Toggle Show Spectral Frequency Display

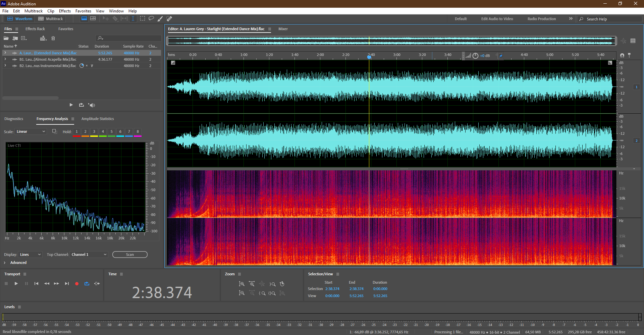(x=84, y=19)
